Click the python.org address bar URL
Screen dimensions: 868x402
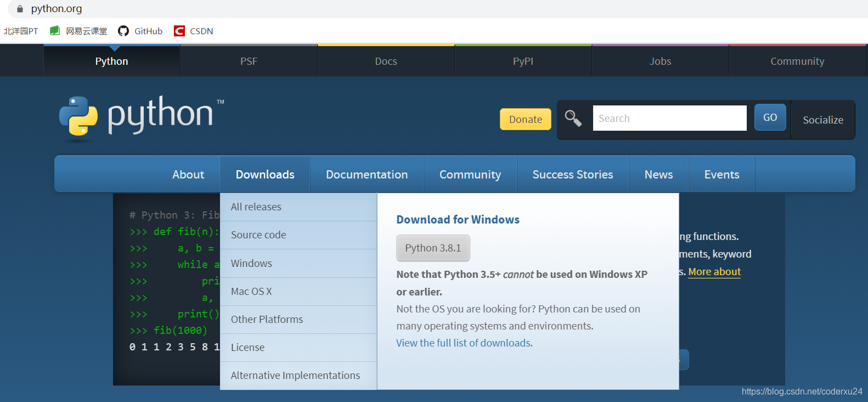coord(57,9)
